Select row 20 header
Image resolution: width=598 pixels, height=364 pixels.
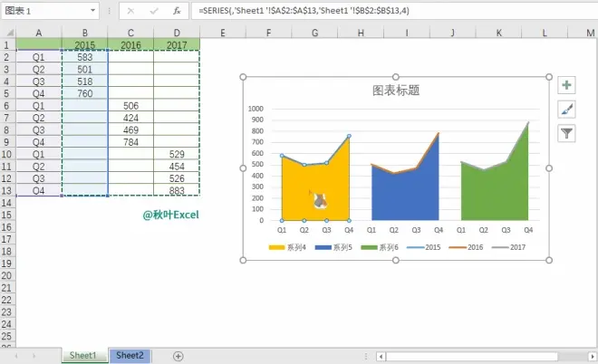click(x=7, y=275)
